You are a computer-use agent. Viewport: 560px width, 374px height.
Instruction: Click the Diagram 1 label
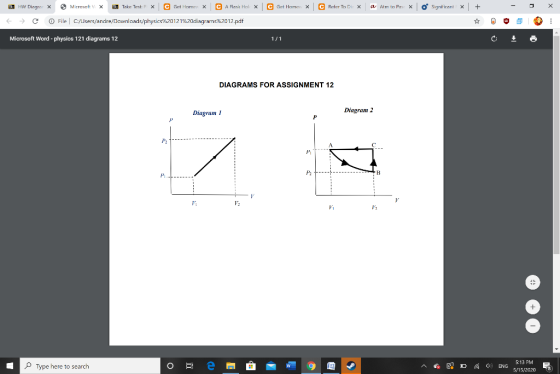[207, 113]
